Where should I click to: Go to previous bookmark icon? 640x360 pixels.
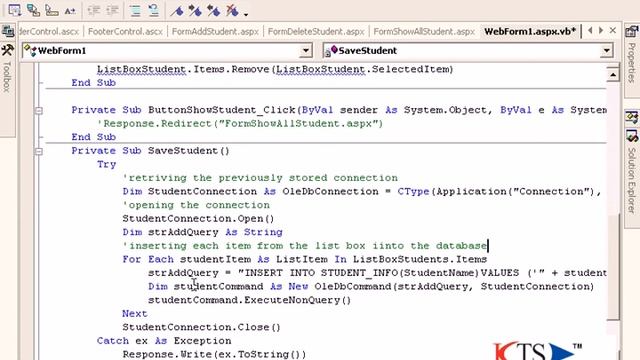[214, 10]
